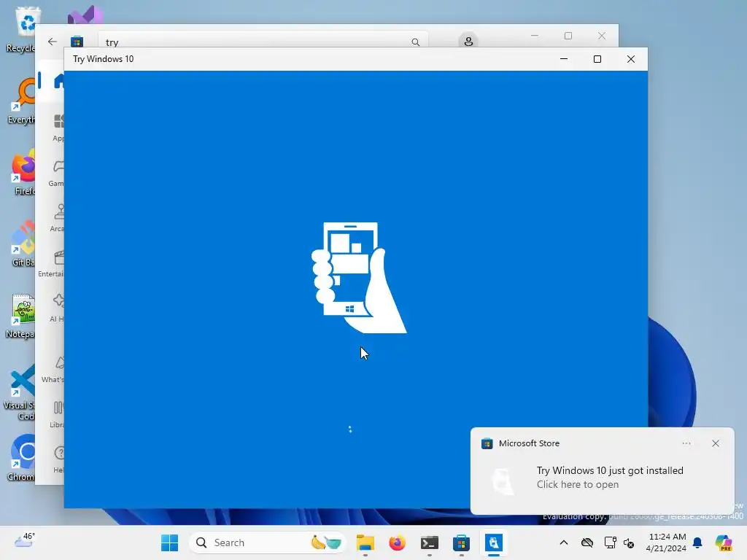Click the search magnifier icon in Store search box
747x560 pixels.
point(415,42)
